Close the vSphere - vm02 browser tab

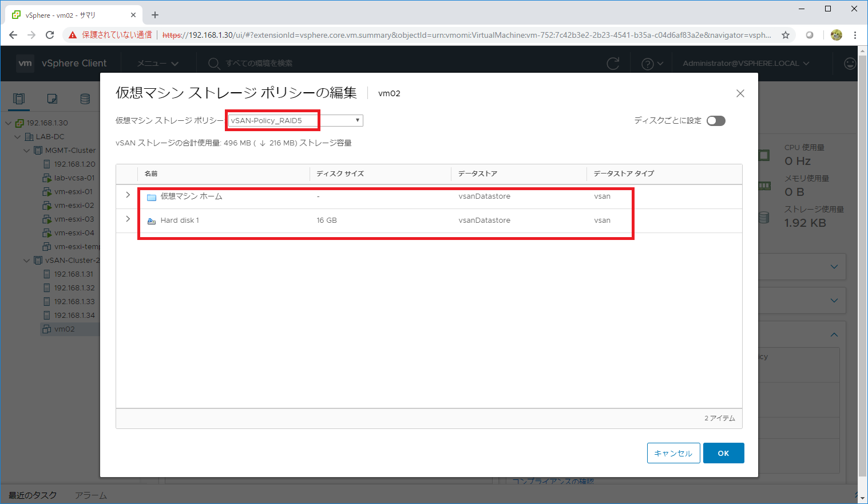point(133,15)
